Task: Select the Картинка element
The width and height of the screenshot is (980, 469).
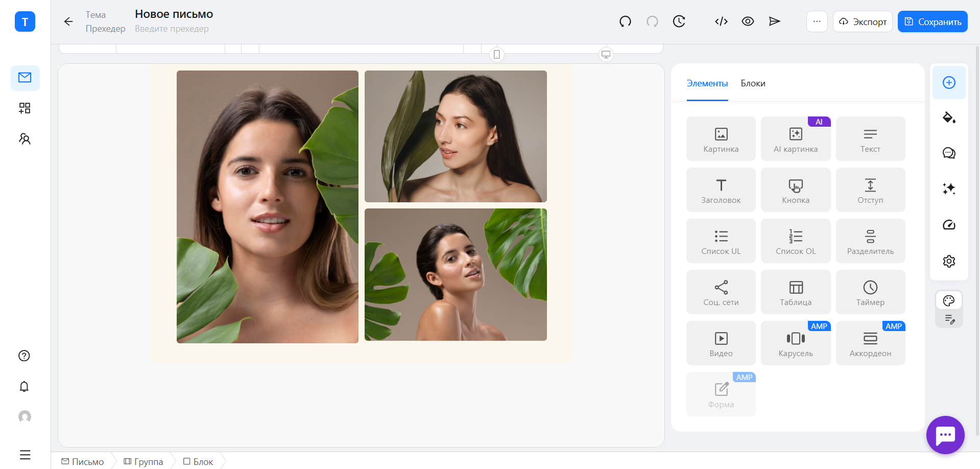Action: pos(721,139)
